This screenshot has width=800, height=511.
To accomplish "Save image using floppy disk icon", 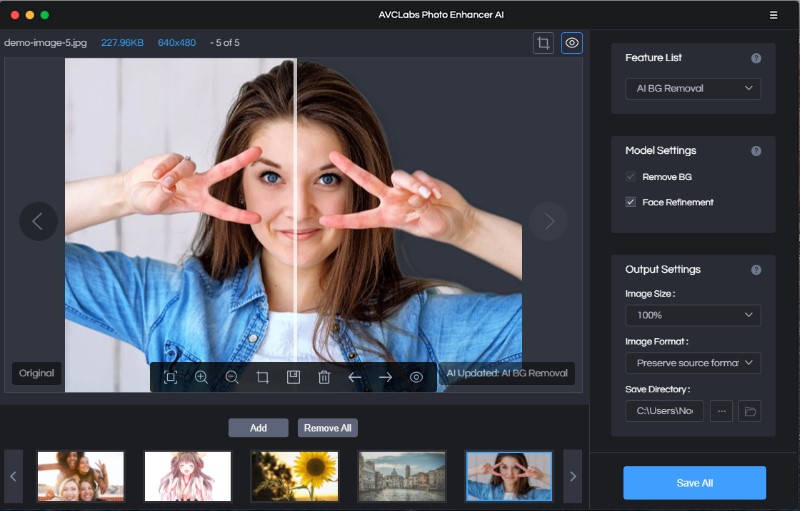I will point(293,377).
